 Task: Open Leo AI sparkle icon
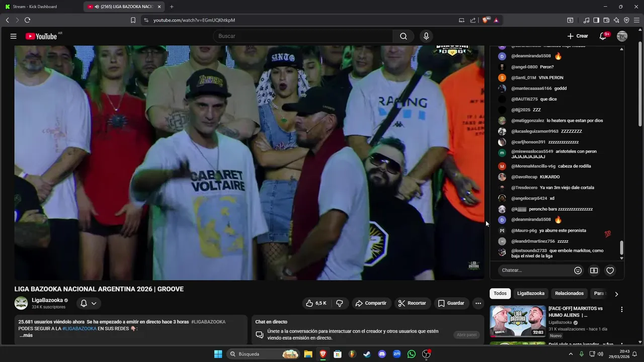pyautogui.click(x=616, y=20)
